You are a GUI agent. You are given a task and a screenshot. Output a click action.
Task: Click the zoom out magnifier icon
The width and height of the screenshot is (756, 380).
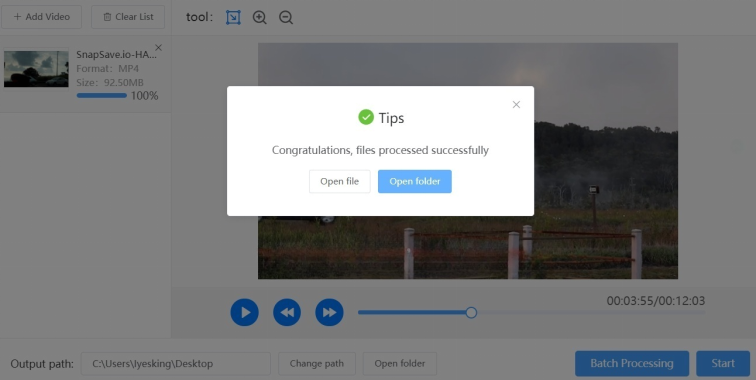pos(286,17)
